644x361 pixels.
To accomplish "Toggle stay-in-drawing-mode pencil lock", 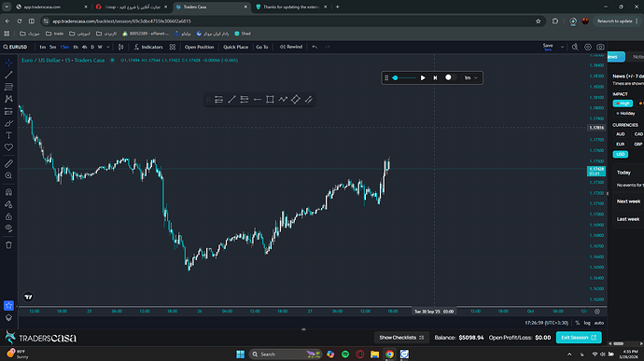I will 8,204.
